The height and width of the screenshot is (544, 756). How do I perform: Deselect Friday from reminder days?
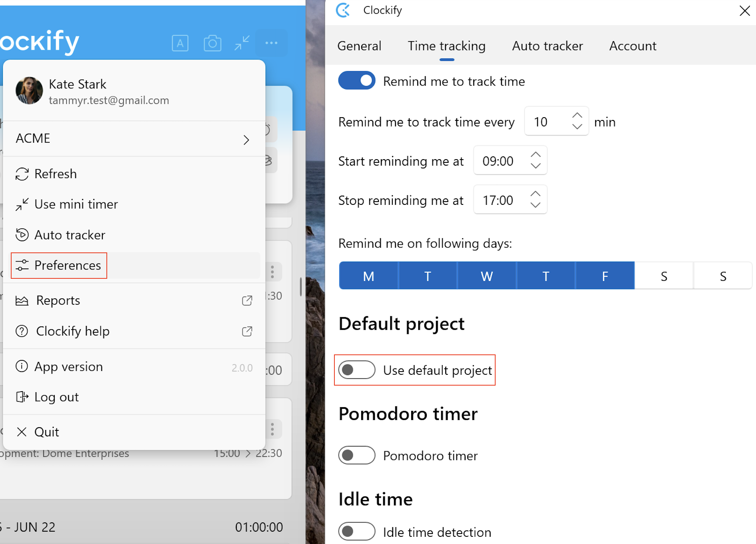[x=605, y=275]
